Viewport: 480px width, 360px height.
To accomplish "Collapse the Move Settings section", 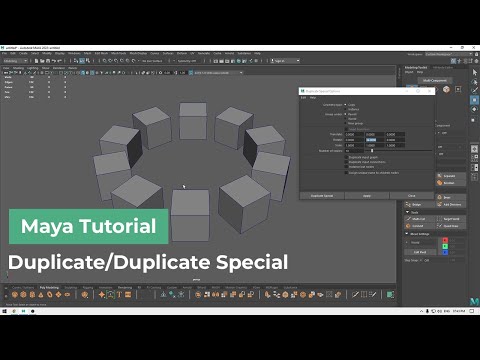I will tap(407, 234).
